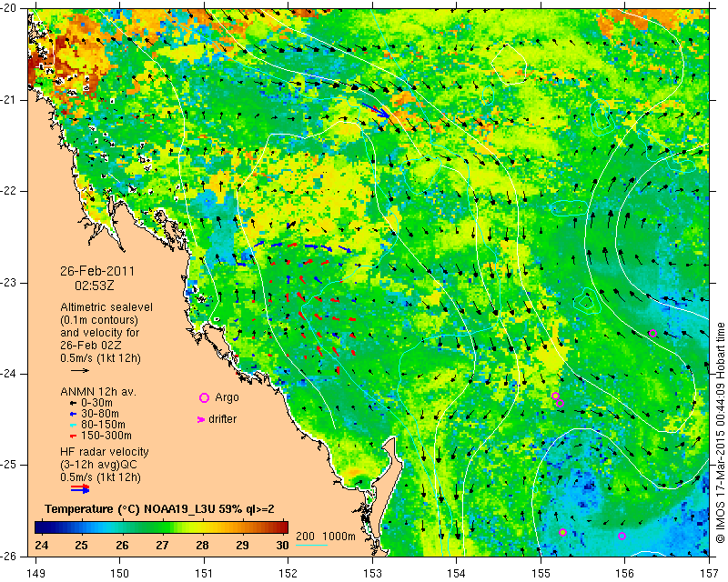Click the '(3-12h avg)QC' legend text
The height and width of the screenshot is (582, 728).
(x=98, y=465)
